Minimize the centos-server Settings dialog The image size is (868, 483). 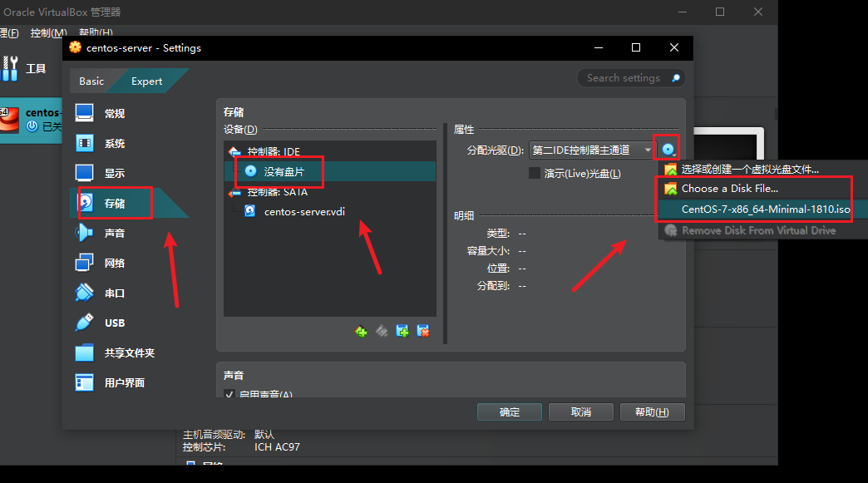coord(599,48)
